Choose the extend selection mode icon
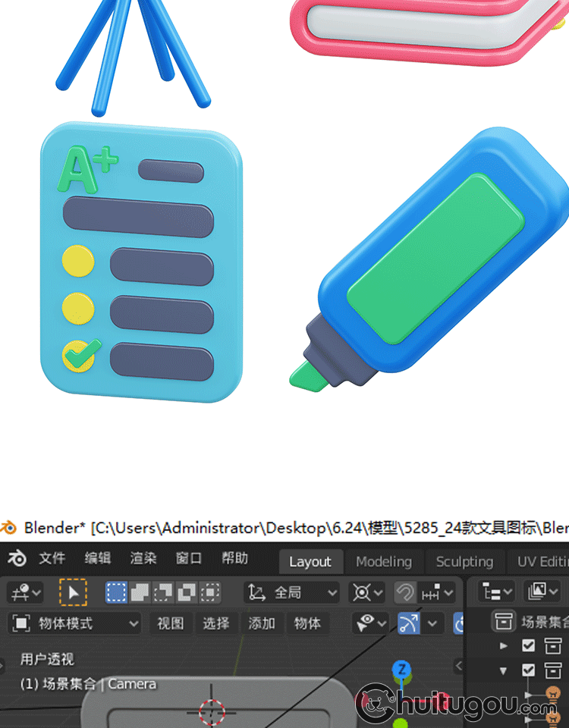Screen dimensions: 569x728 tap(139, 592)
